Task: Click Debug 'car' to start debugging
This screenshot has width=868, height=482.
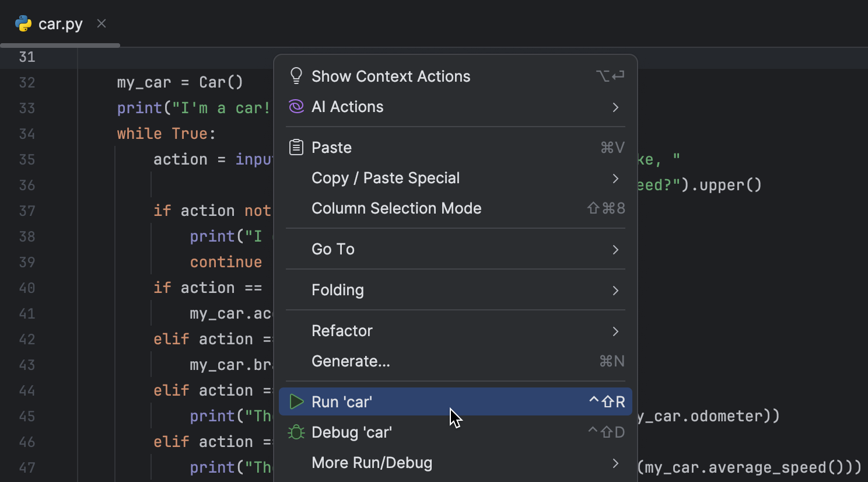Action: coord(351,432)
